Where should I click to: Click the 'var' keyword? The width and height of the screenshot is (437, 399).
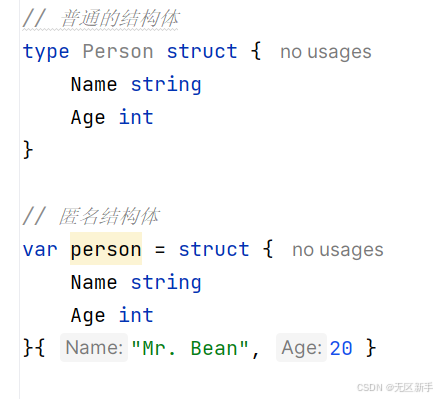pyautogui.click(x=40, y=250)
